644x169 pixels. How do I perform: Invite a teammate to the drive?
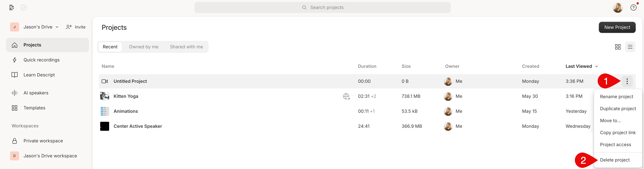tap(76, 27)
